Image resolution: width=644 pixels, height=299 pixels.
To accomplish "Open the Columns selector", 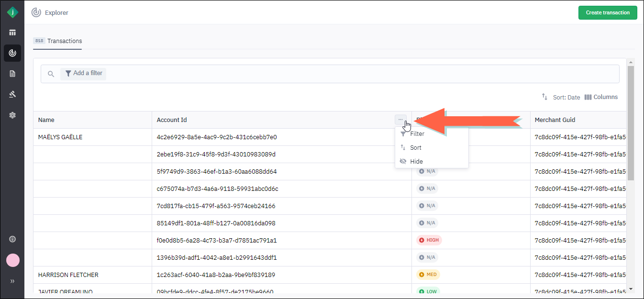I will (601, 97).
